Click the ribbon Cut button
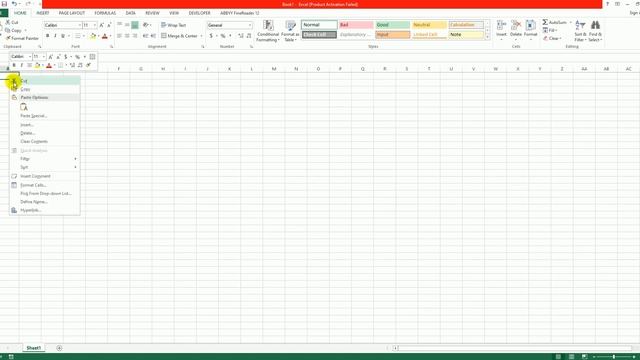Viewport: 640px width, 360px height. click(12, 22)
